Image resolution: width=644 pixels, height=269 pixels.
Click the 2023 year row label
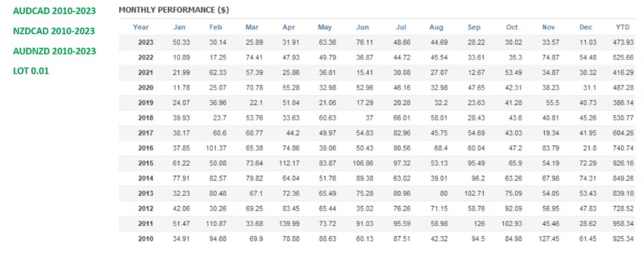click(x=146, y=42)
